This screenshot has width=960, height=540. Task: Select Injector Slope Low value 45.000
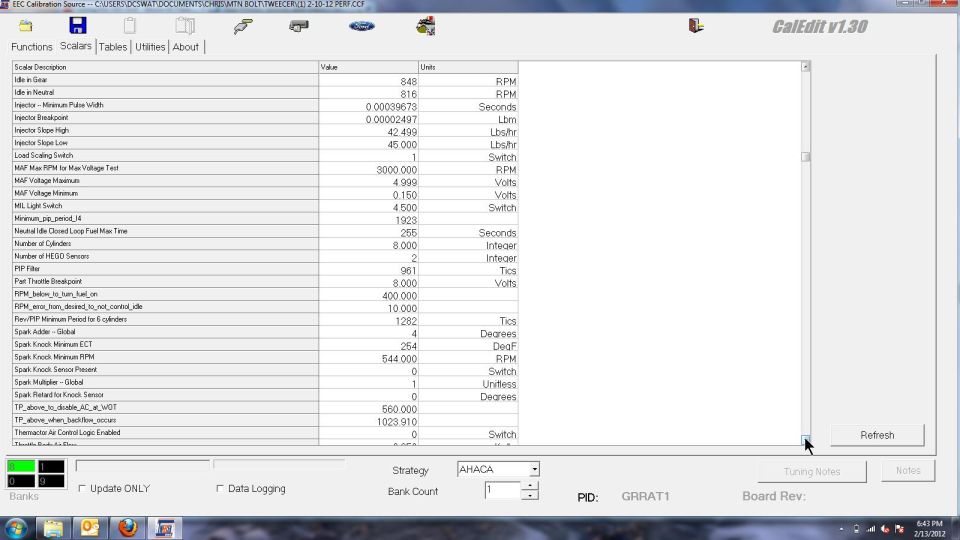[369, 144]
